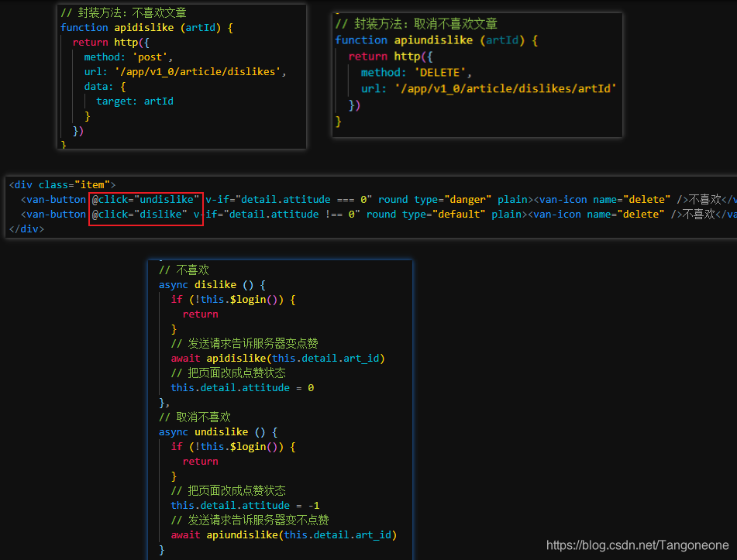
Task: Click the url '/app/v1_0/article/dislikes/artId' string
Action: point(505,89)
